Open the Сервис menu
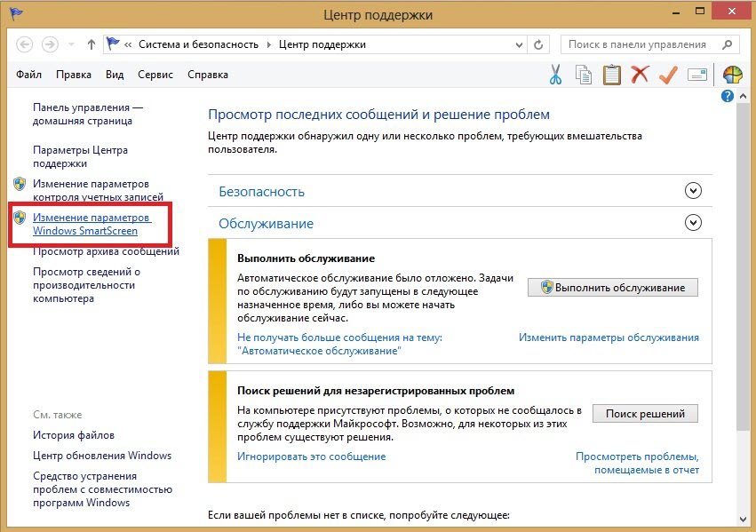 click(155, 75)
